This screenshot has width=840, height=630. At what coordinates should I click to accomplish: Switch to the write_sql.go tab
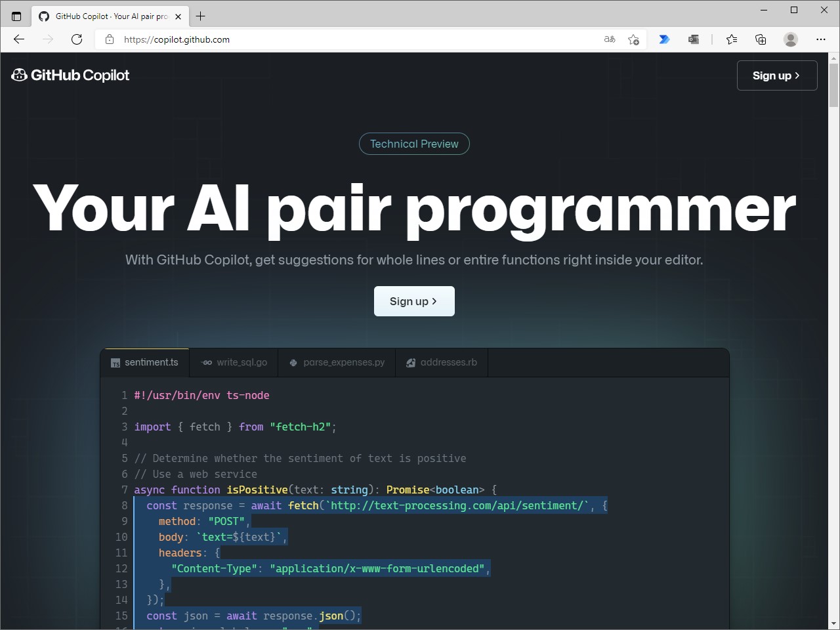pos(234,362)
